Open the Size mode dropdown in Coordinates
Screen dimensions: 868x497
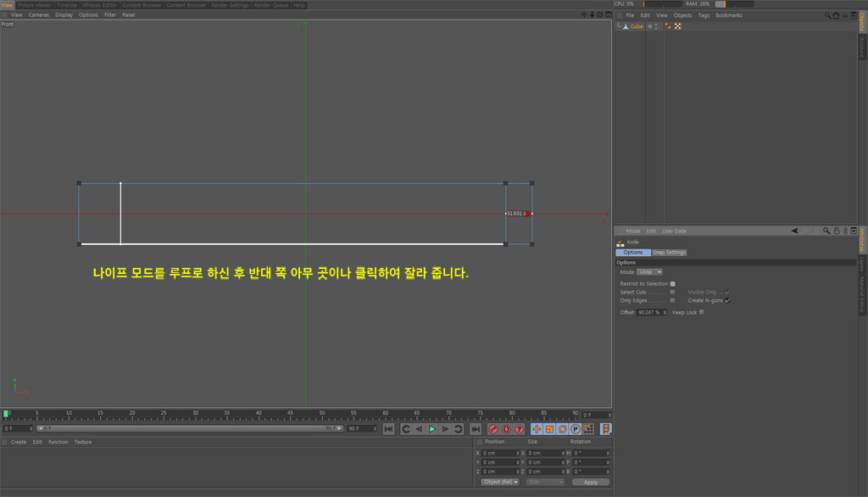(x=545, y=482)
